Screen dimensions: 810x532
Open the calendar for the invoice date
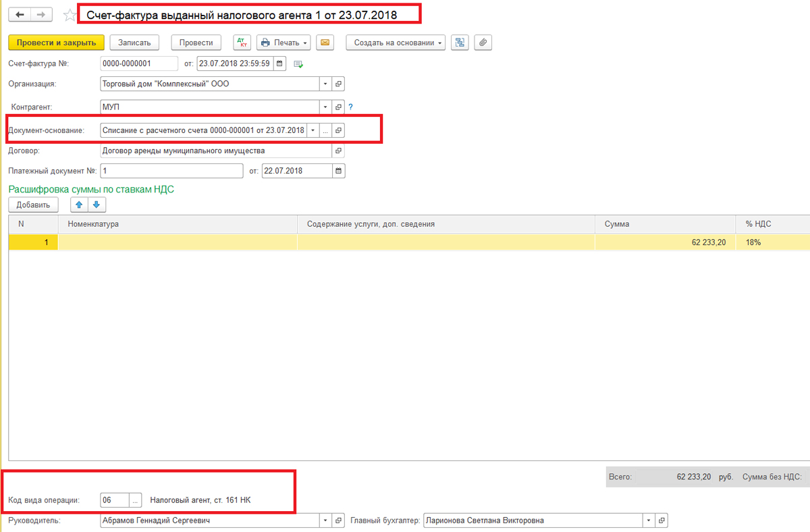click(279, 63)
